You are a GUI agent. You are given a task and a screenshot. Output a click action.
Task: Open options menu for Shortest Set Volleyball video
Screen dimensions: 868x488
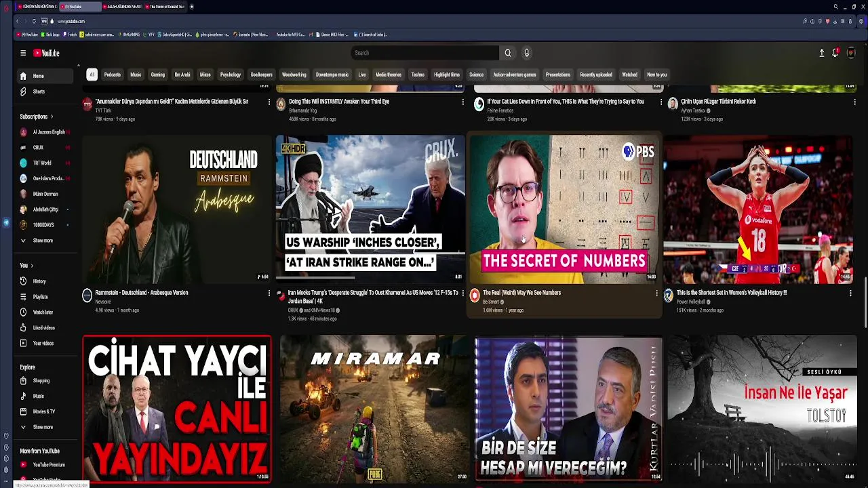click(850, 293)
